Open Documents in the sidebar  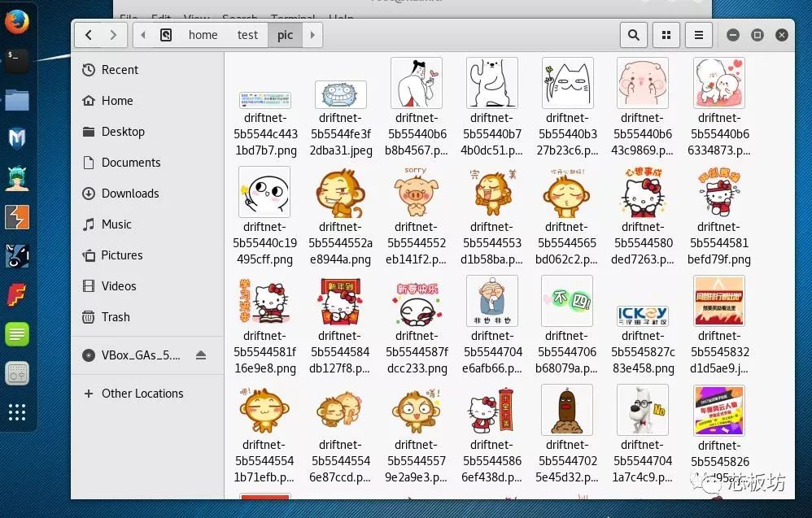coord(147,163)
